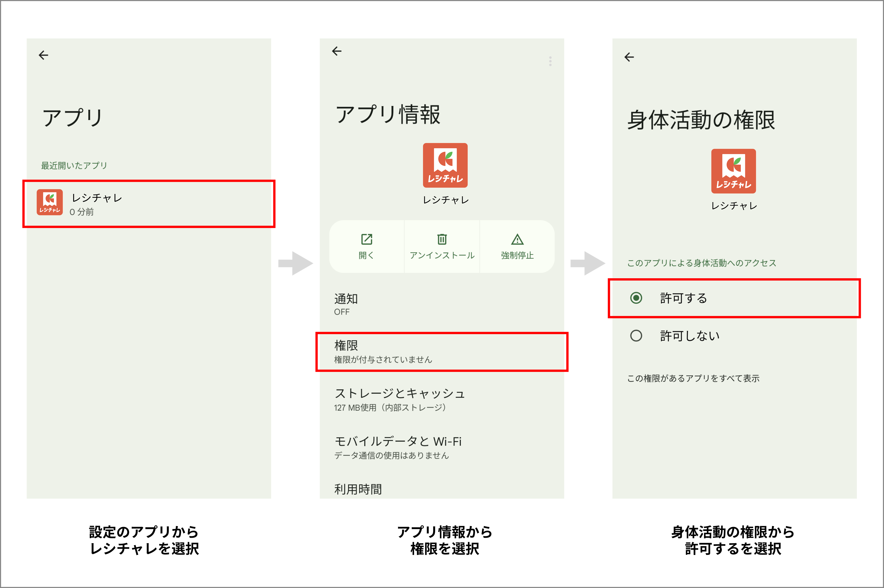Tap the back arrow on アプリ情報 screen

pos(336,51)
